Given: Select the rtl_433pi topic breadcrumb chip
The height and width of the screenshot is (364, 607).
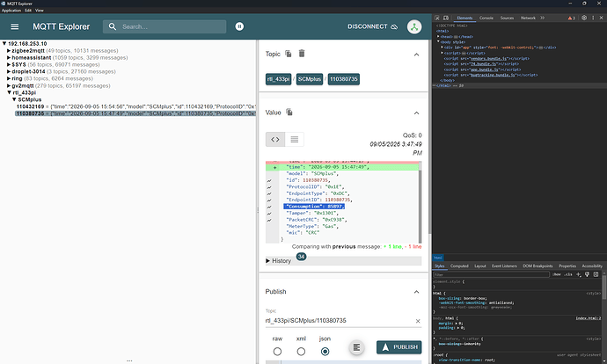Looking at the screenshot, I should (278, 79).
